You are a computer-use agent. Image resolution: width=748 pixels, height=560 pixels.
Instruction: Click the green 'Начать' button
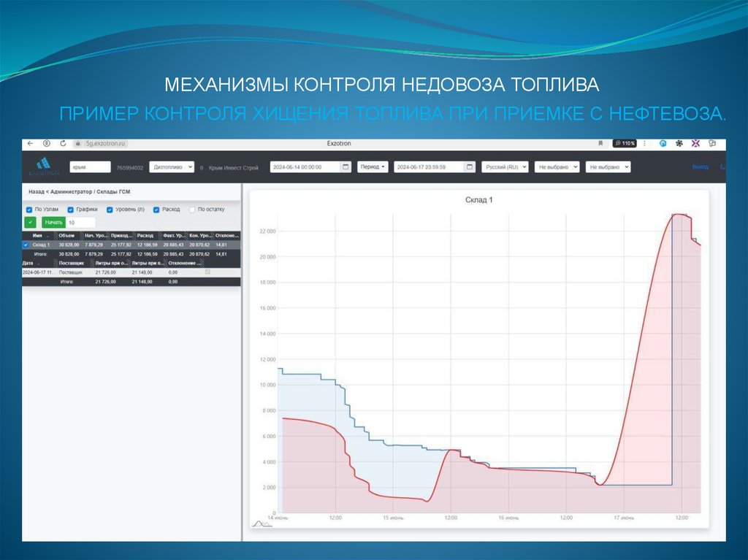click(53, 222)
